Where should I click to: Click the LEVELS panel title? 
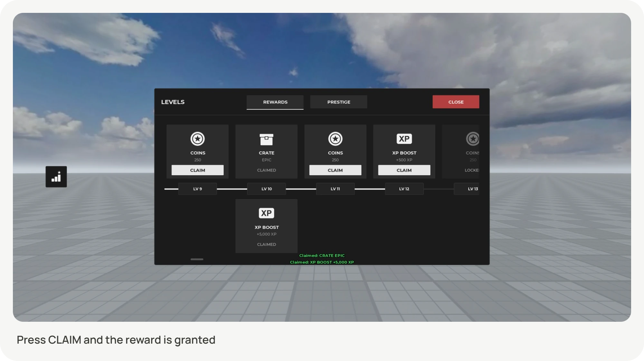pos(173,102)
